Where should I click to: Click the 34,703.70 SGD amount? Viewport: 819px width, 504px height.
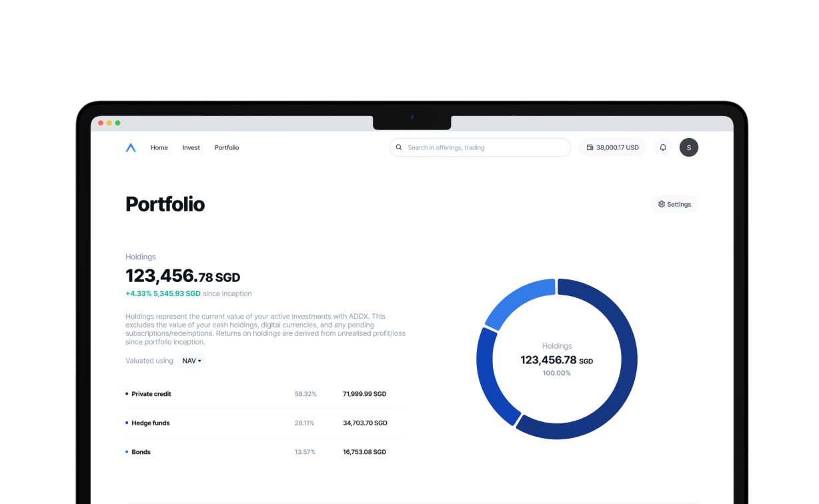pyautogui.click(x=365, y=423)
